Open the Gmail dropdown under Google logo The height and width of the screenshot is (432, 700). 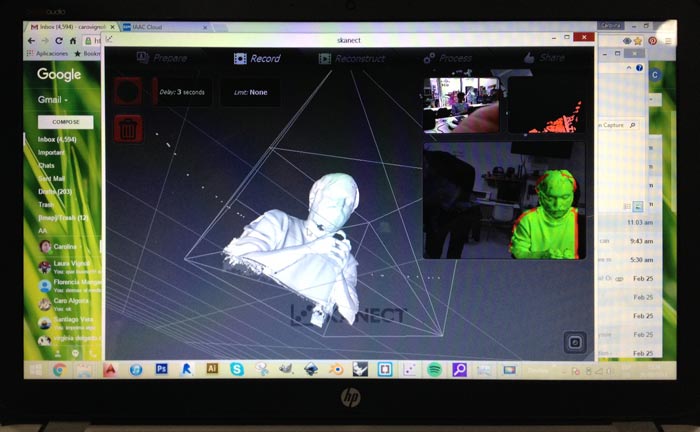(x=52, y=100)
